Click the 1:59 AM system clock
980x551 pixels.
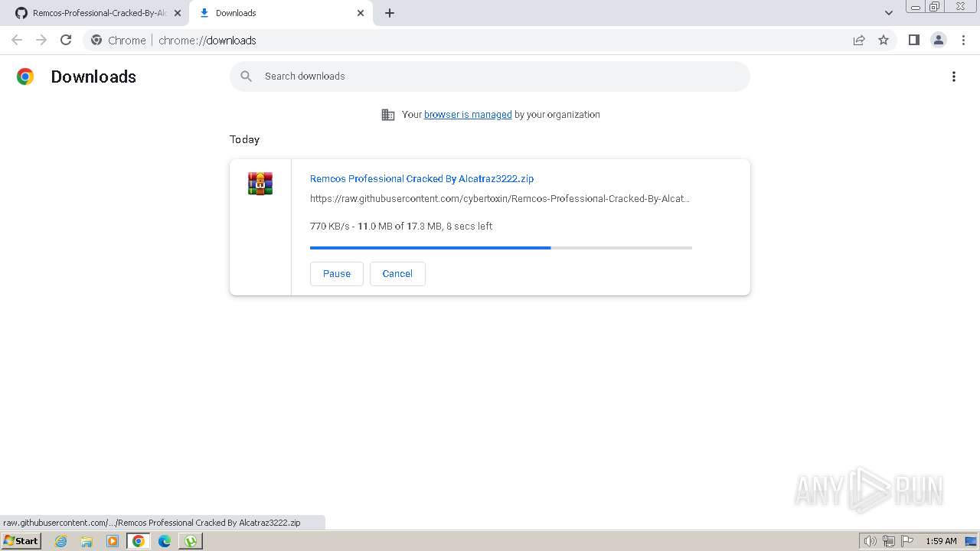pyautogui.click(x=941, y=541)
